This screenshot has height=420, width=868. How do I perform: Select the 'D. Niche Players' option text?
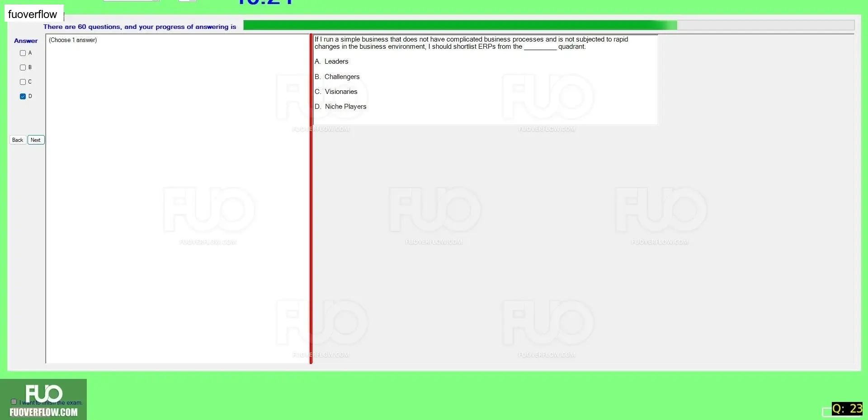[x=340, y=107]
